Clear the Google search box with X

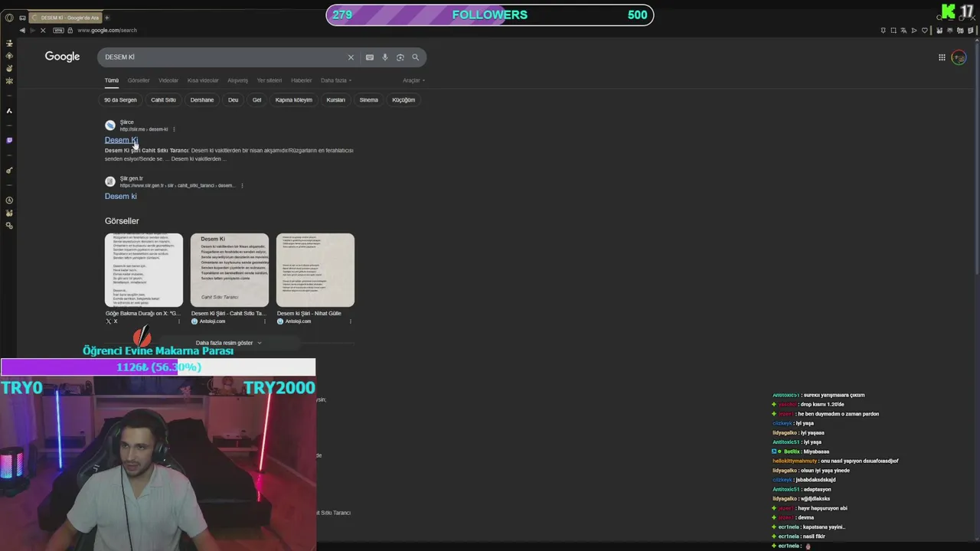[351, 57]
